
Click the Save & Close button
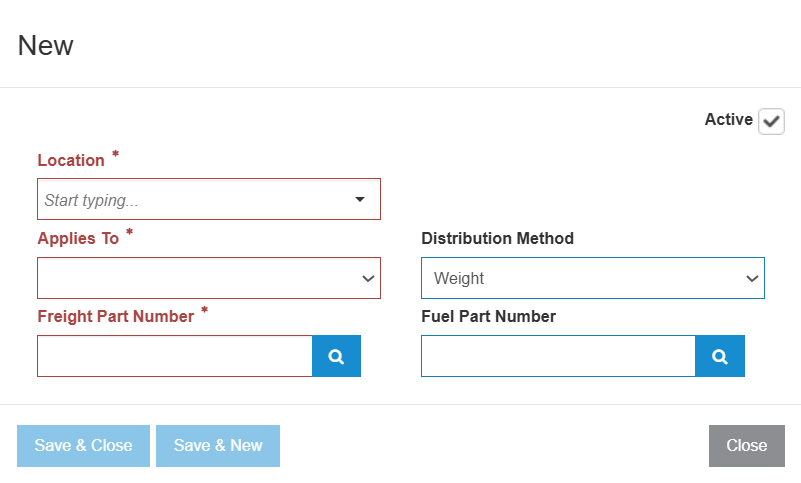pyautogui.click(x=83, y=446)
